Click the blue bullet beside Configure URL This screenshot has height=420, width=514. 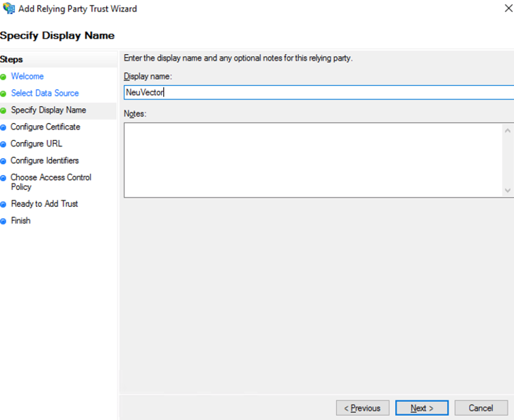[4, 144]
